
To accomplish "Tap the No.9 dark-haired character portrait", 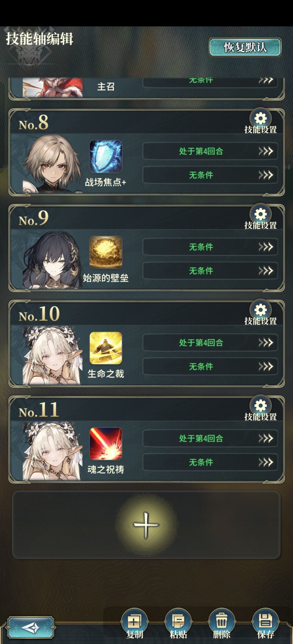I will (52, 260).
